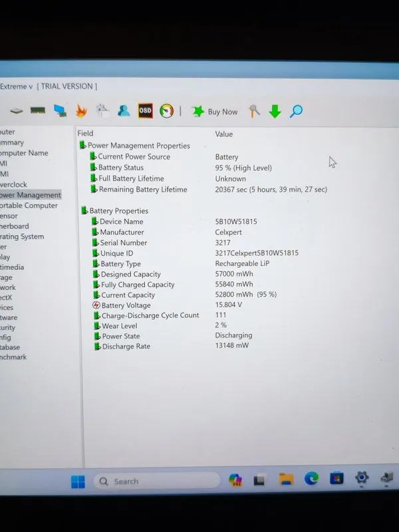Open the preferences wrench icon
399x532 pixels.
(254, 111)
